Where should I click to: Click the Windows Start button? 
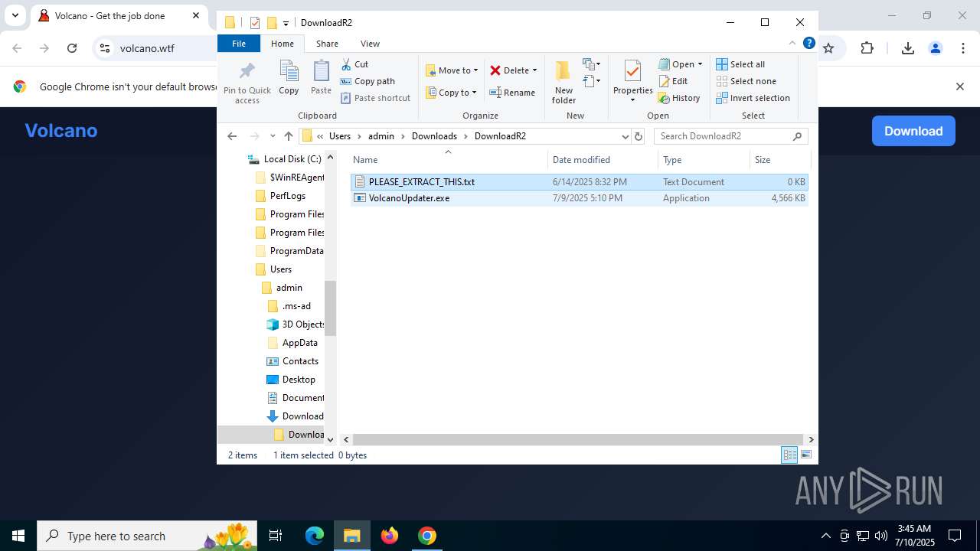pyautogui.click(x=18, y=536)
